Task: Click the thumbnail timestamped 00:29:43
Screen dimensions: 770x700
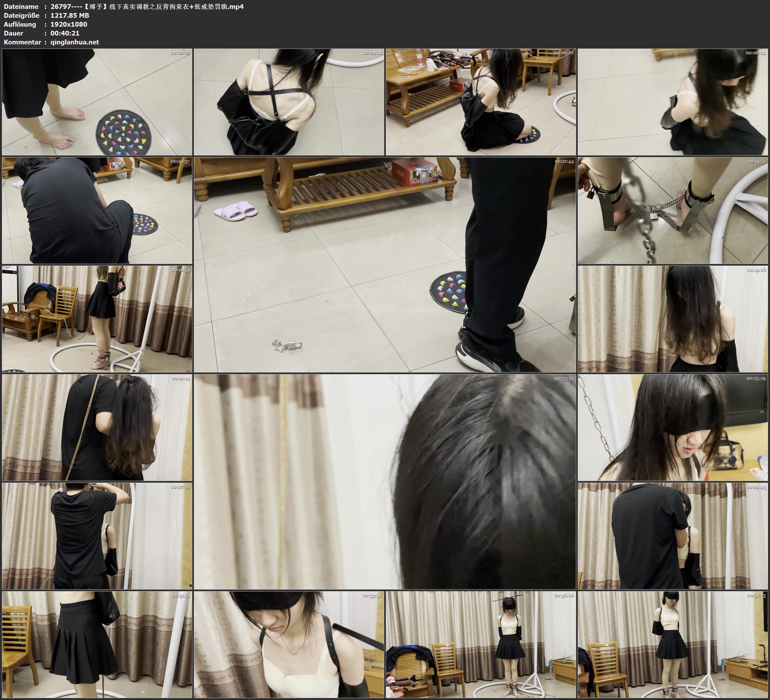Action: [673, 536]
